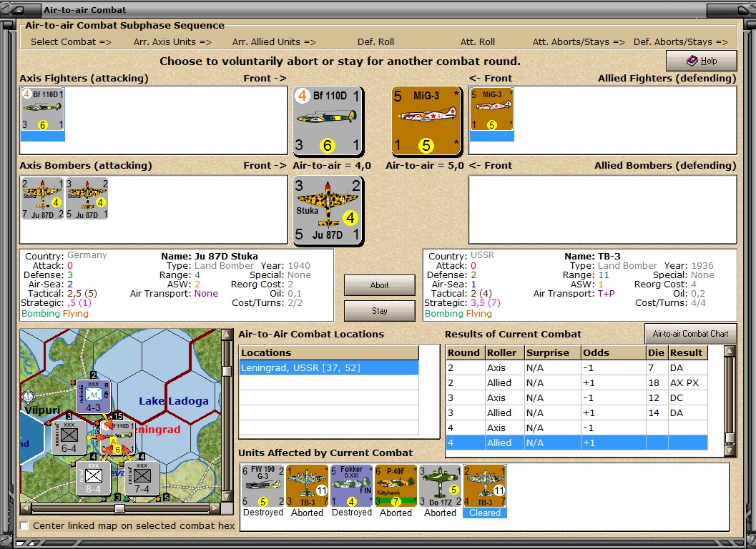Screen dimensions: 756x549
Task: Click the Select Combat subphase step
Action: tap(71, 42)
